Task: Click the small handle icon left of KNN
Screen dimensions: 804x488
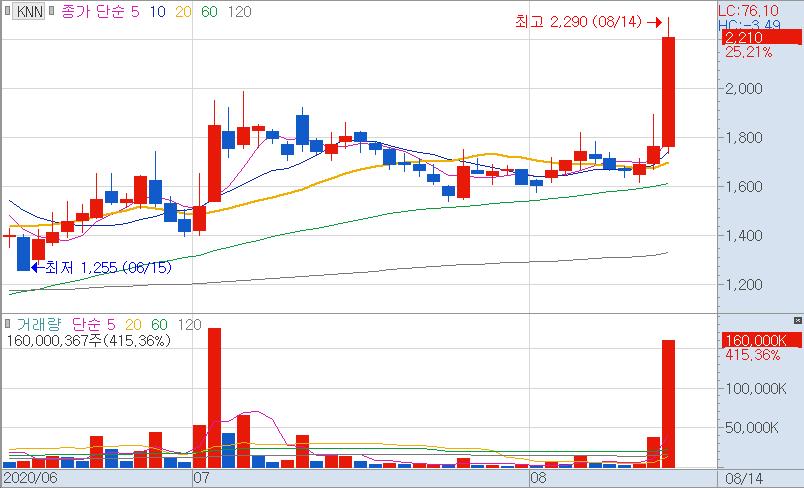Action: 7,11
